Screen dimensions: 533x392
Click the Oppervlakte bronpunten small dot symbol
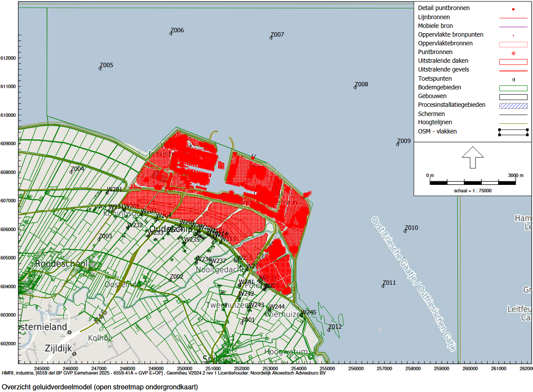coord(513,36)
